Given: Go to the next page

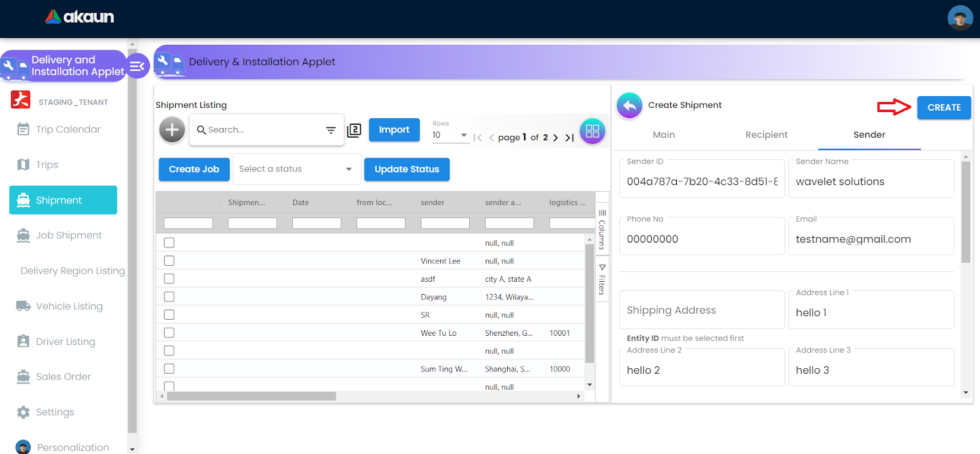Looking at the screenshot, I should [x=556, y=138].
